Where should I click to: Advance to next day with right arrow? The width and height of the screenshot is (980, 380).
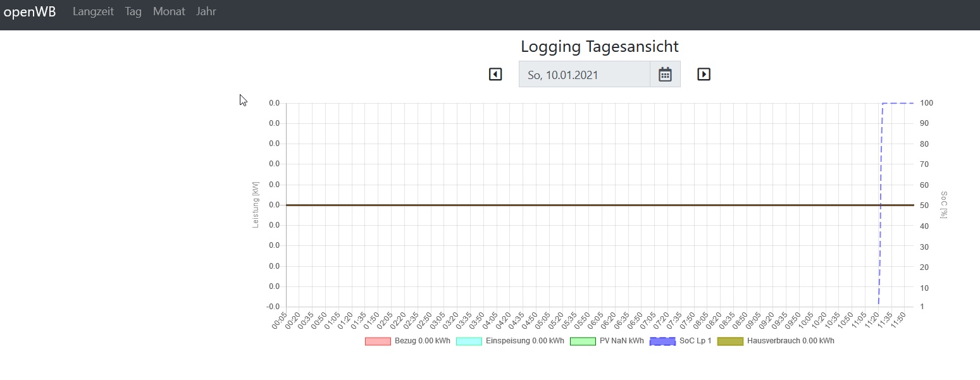(704, 75)
